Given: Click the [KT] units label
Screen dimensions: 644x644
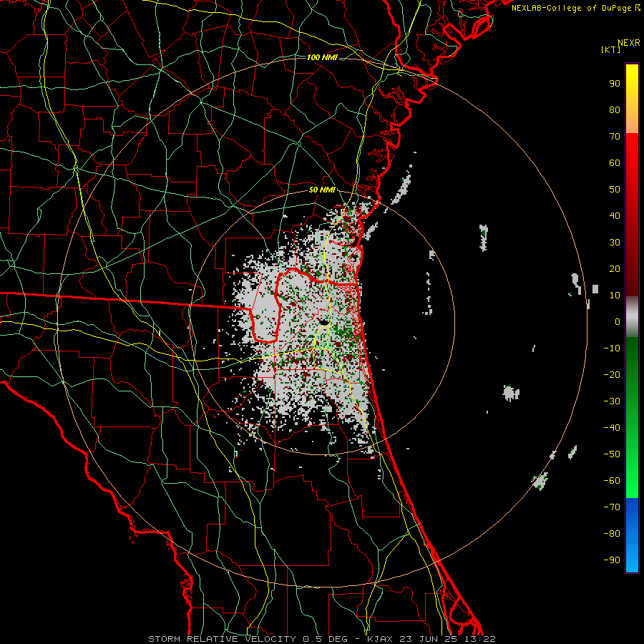Looking at the screenshot, I should (610, 49).
